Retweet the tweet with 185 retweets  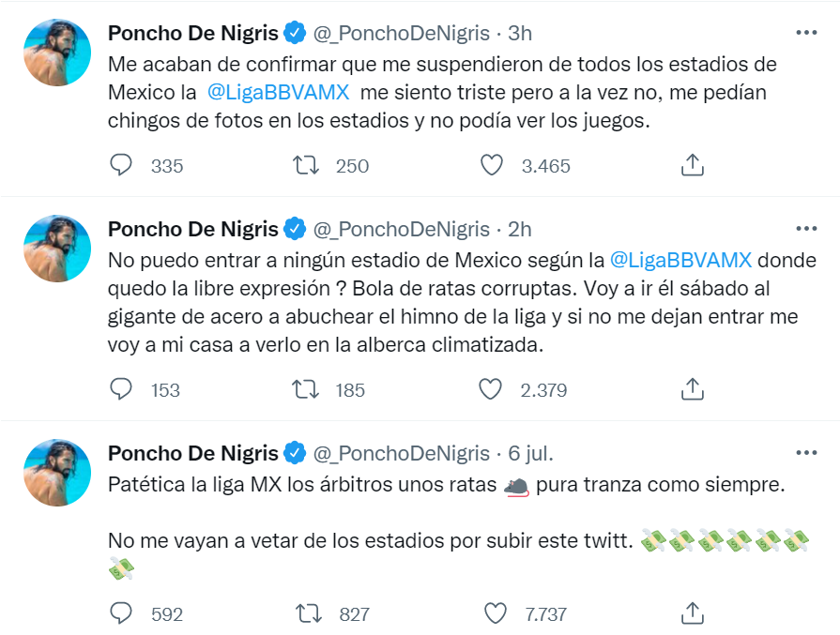(x=306, y=389)
